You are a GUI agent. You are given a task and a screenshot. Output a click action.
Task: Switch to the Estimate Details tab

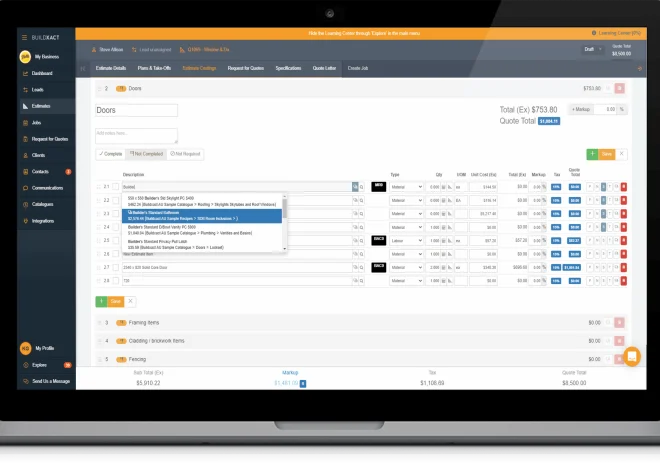click(111, 68)
